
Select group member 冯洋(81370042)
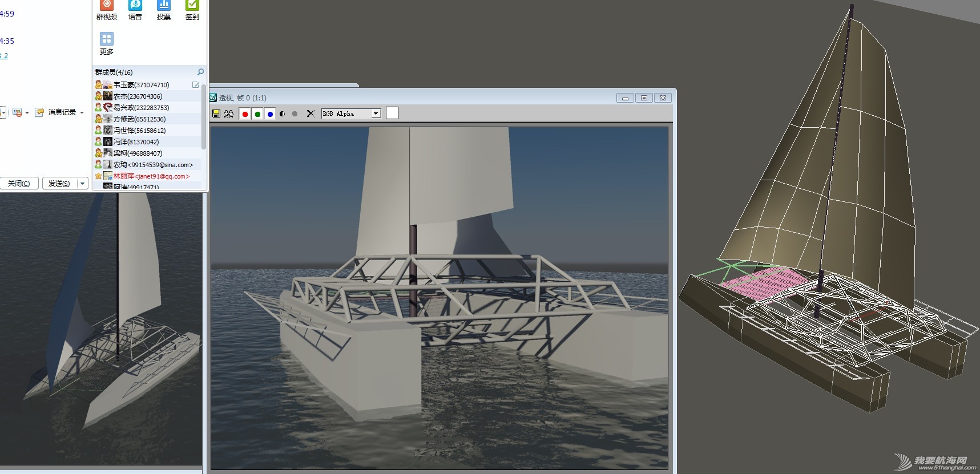point(147,142)
